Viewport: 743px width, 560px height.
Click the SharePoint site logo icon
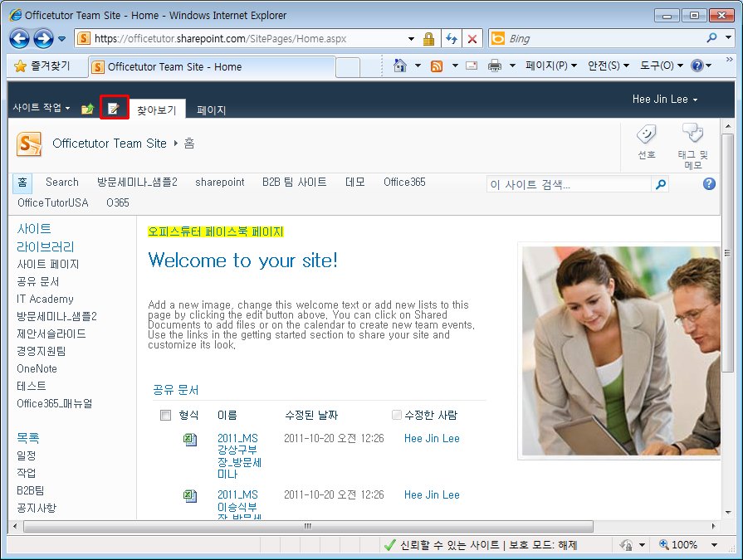point(29,144)
